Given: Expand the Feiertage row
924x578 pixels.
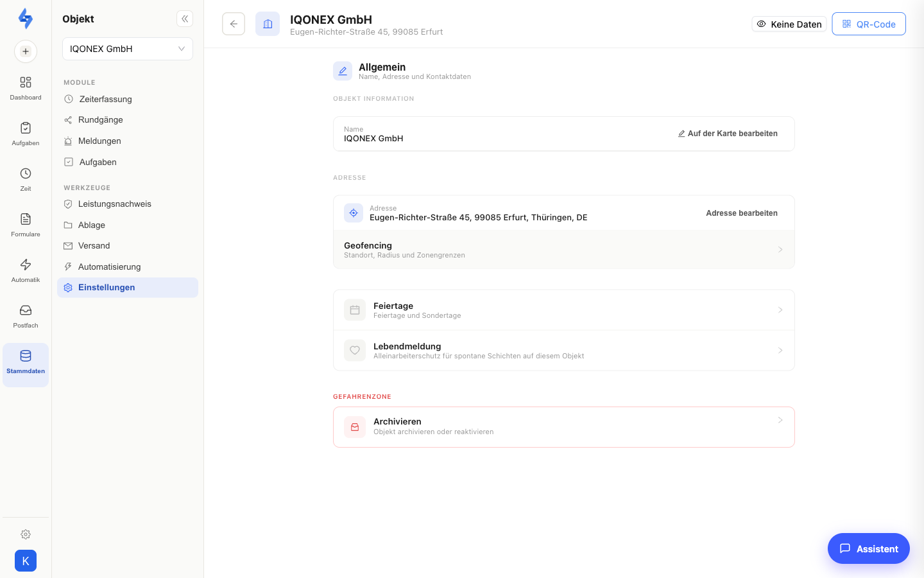Looking at the screenshot, I should [564, 310].
